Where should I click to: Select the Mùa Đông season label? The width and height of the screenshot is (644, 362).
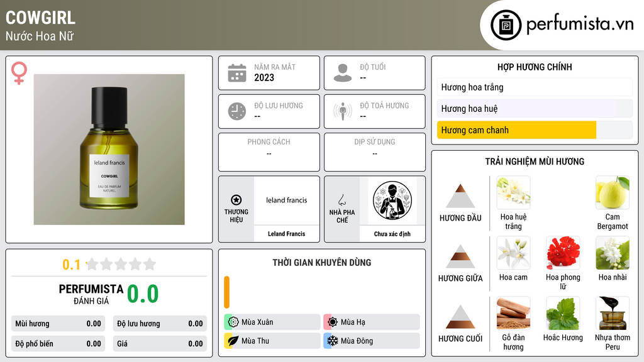pyautogui.click(x=357, y=341)
